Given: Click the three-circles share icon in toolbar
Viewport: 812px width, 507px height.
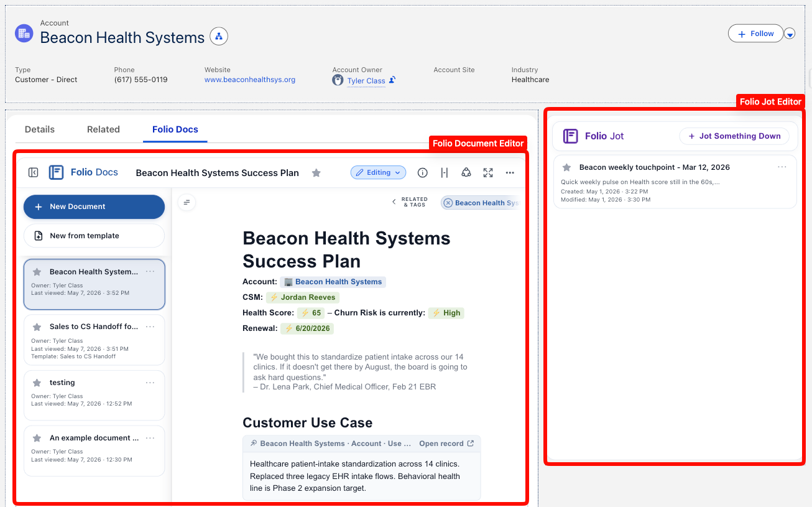Looking at the screenshot, I should tap(466, 172).
